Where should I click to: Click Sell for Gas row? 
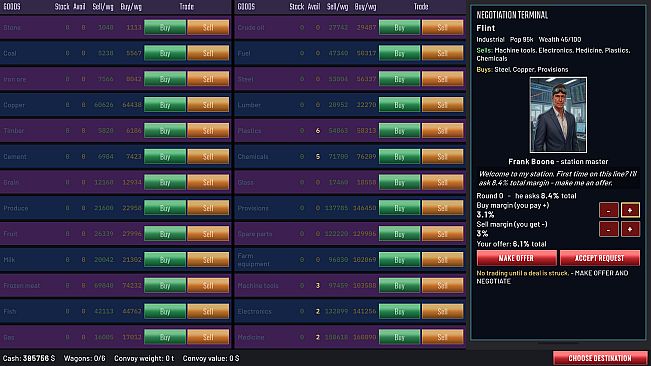(208, 337)
